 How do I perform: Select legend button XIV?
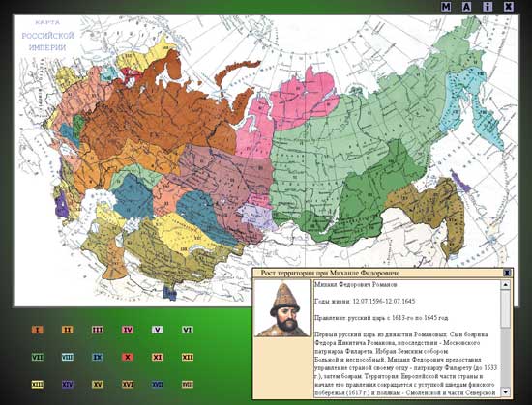coord(68,385)
